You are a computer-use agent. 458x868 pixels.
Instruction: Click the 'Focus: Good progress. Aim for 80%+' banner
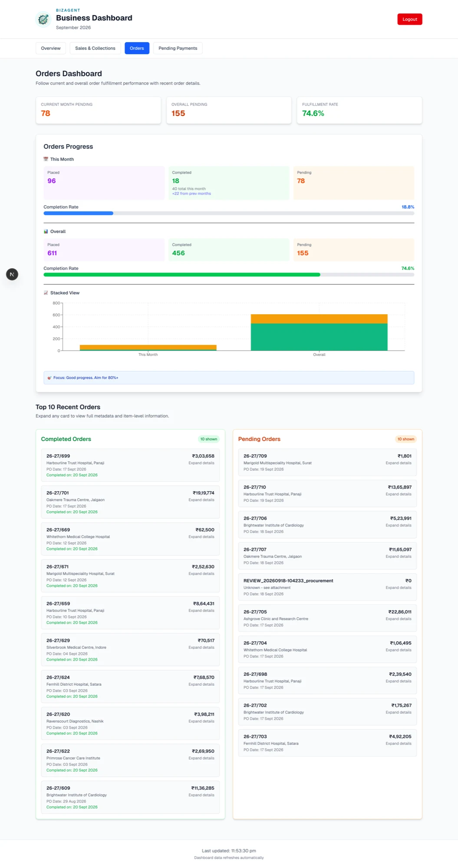coord(229,378)
